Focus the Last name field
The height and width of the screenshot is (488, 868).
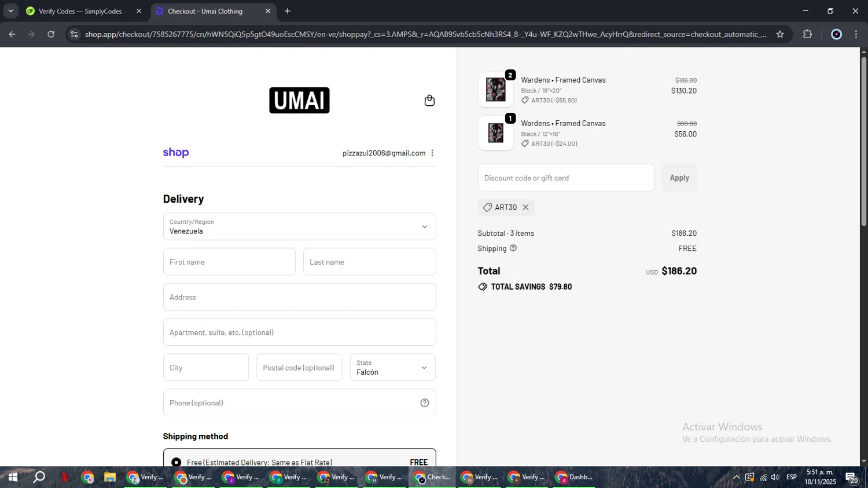[x=369, y=262]
